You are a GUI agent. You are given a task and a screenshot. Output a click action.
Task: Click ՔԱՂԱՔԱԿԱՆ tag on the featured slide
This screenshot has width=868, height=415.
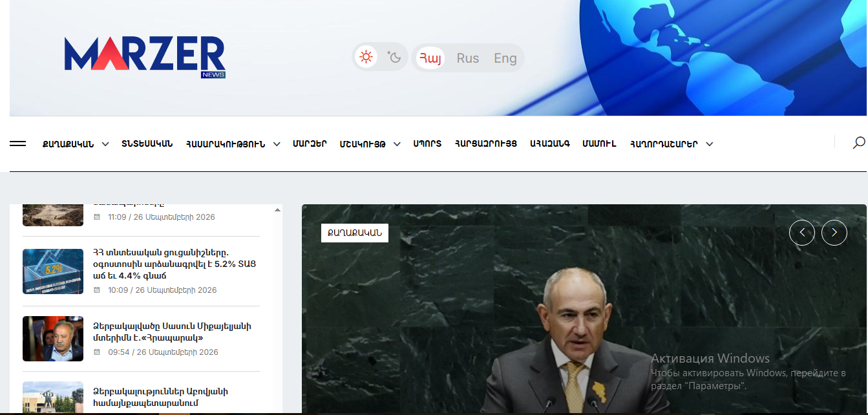point(355,233)
